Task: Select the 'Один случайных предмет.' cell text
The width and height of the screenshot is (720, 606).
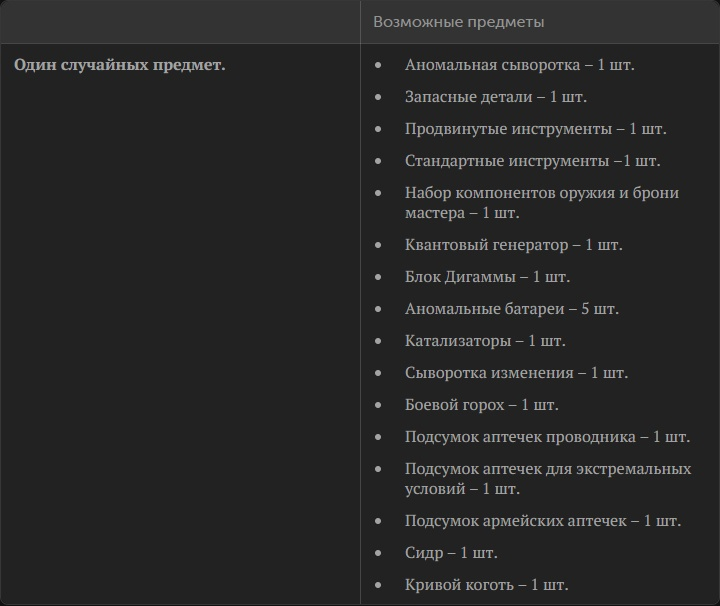Action: click(x=119, y=65)
